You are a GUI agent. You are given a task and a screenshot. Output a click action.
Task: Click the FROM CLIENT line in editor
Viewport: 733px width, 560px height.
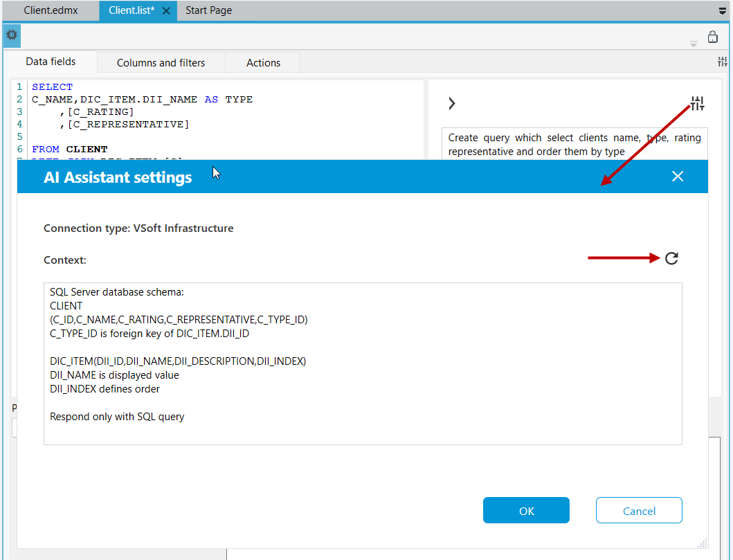(x=70, y=149)
